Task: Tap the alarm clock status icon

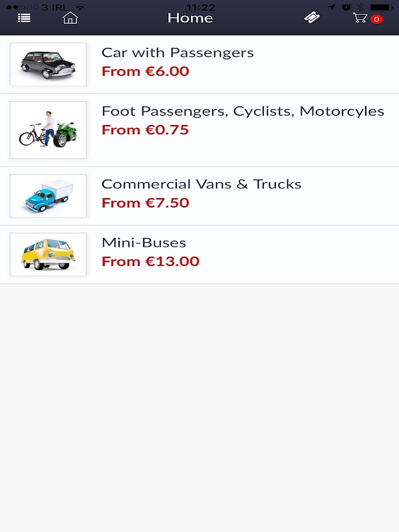Action: click(x=346, y=7)
